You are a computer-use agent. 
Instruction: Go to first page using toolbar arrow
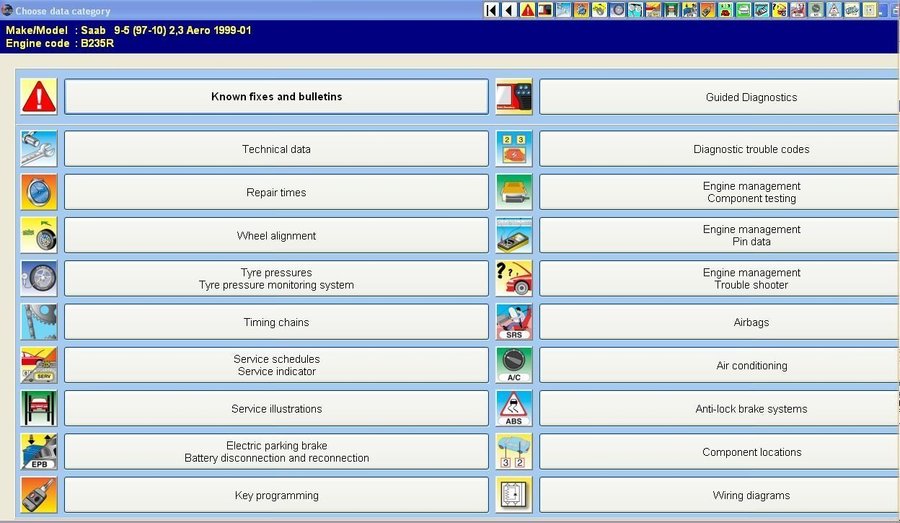click(x=491, y=10)
